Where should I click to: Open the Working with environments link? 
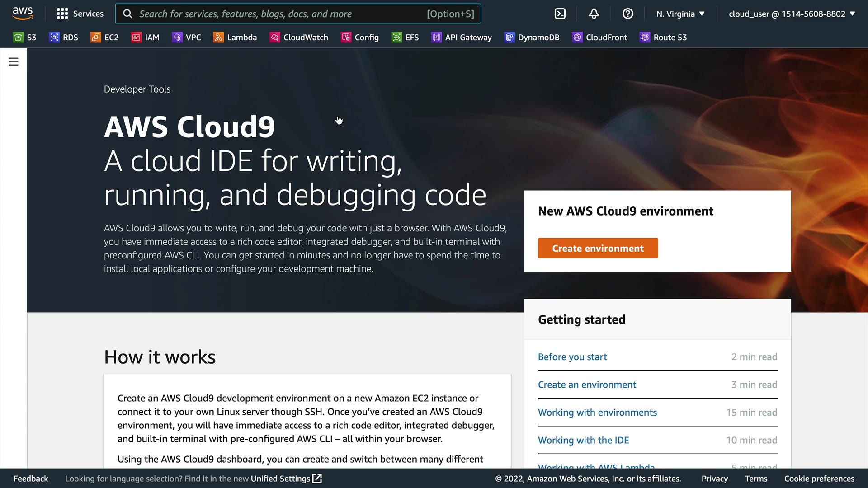point(597,413)
